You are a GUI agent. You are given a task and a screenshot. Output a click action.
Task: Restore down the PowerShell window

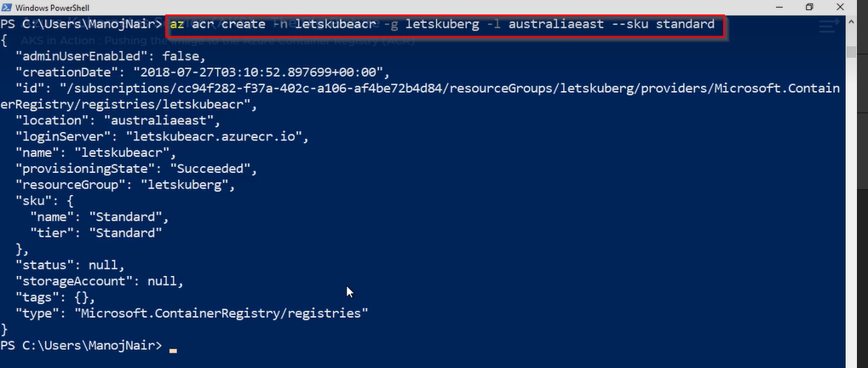(809, 7)
